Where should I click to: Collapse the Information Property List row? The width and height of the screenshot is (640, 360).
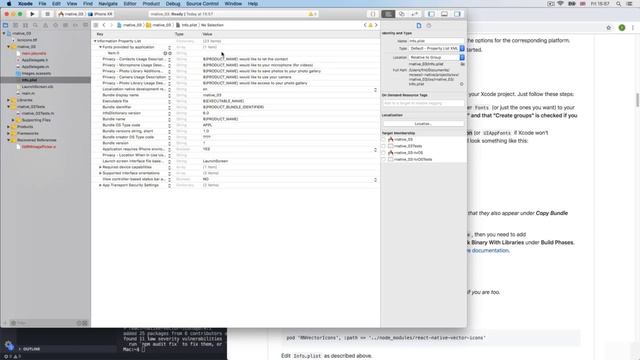95,41
